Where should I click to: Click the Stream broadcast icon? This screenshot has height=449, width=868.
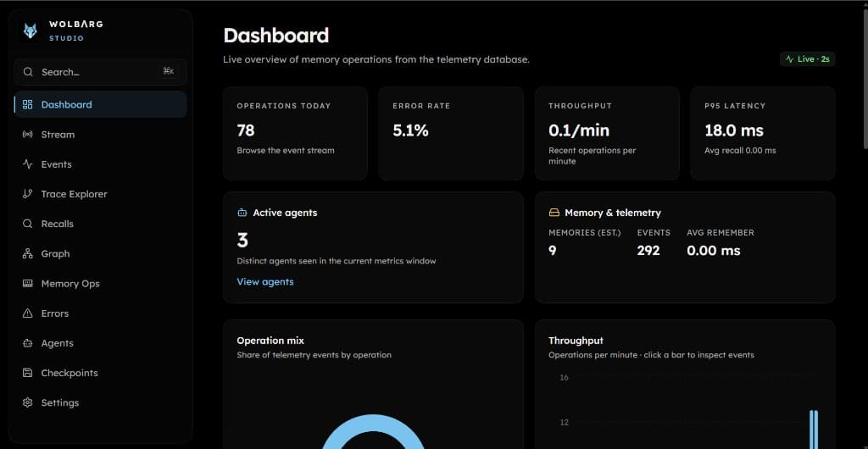point(28,135)
